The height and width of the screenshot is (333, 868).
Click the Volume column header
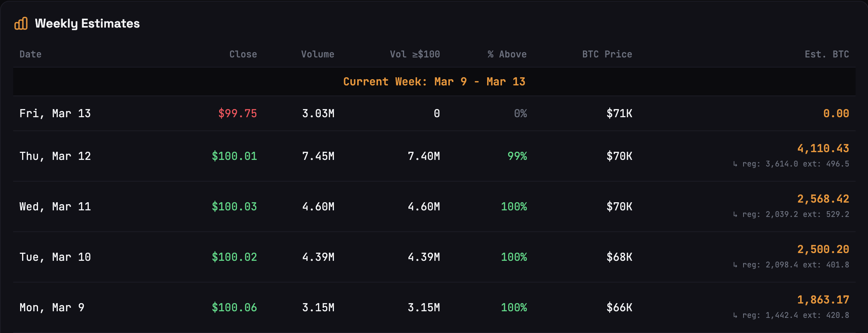pyautogui.click(x=317, y=54)
